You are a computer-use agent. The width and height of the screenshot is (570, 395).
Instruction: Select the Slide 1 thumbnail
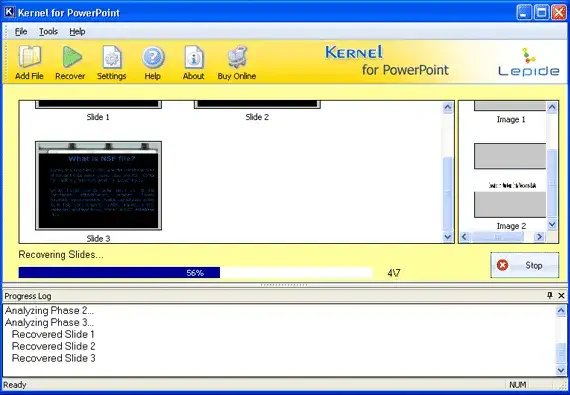pyautogui.click(x=98, y=105)
